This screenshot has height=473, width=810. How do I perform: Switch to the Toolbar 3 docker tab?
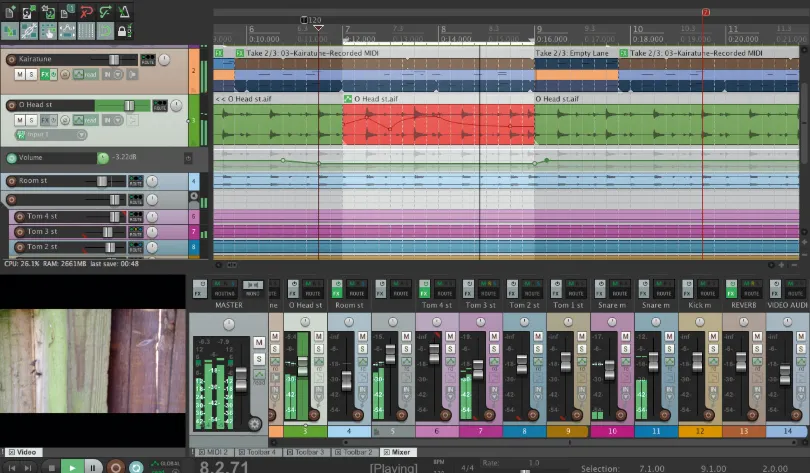pos(305,452)
